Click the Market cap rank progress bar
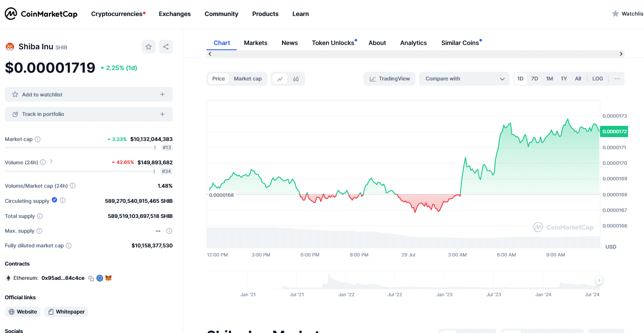Viewport: 644px width, 333px height. [x=80, y=147]
